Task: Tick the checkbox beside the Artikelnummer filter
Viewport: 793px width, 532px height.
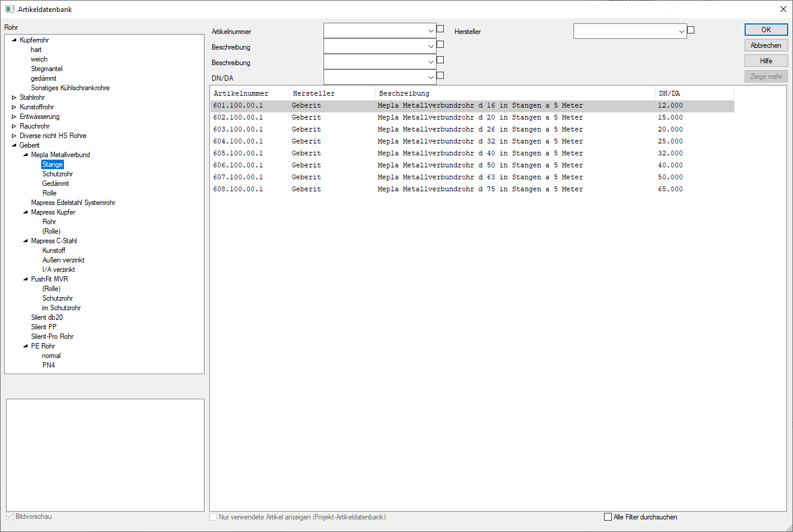Action: (440, 29)
